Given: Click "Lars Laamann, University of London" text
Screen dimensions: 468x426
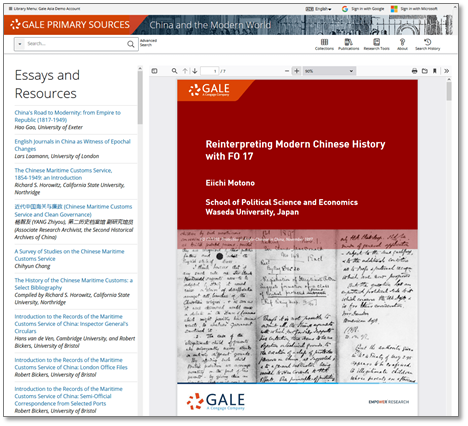Looking at the screenshot, I should [57, 156].
